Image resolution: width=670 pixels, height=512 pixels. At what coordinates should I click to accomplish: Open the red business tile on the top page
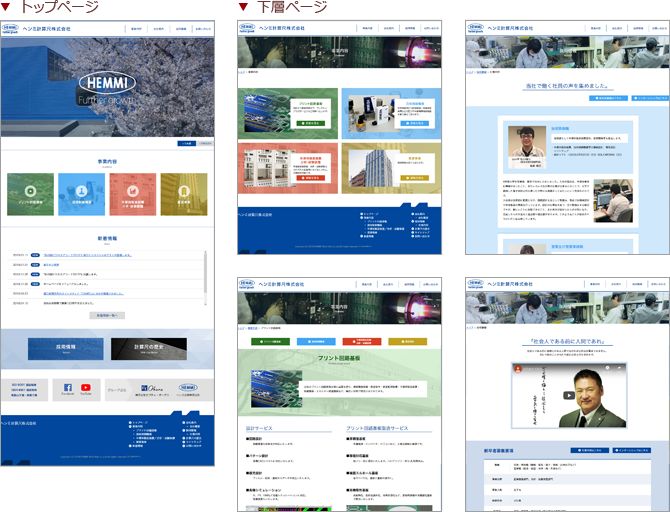point(133,194)
